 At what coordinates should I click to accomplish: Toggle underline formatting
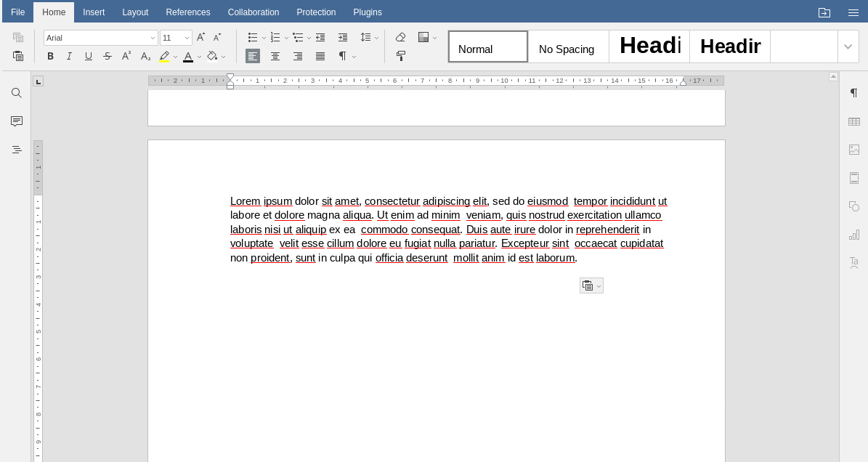point(88,57)
